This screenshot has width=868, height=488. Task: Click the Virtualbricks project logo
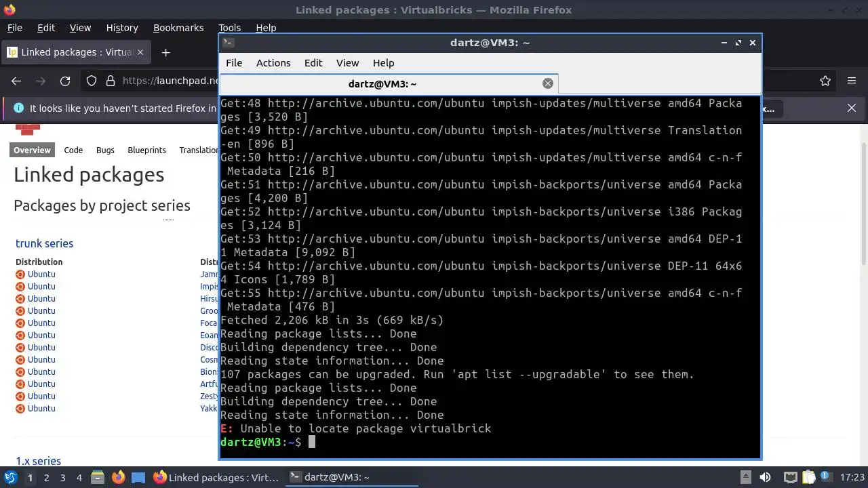[28, 129]
